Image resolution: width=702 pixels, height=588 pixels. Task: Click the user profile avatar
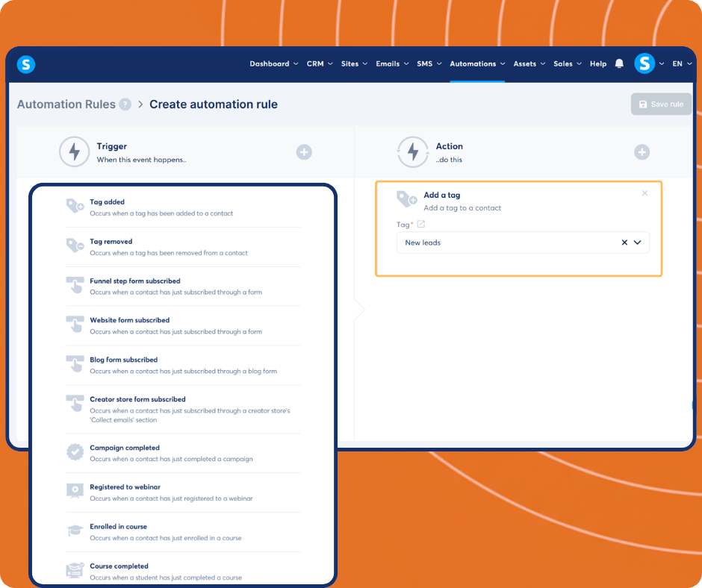pos(644,64)
